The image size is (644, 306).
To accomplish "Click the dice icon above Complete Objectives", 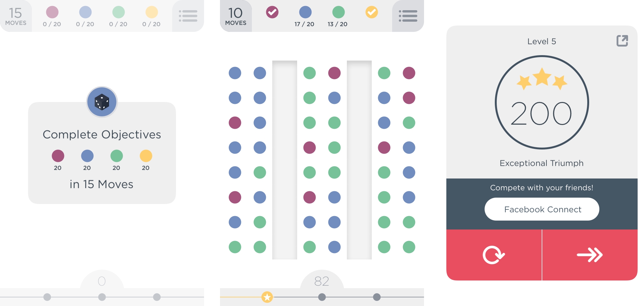I will [102, 102].
